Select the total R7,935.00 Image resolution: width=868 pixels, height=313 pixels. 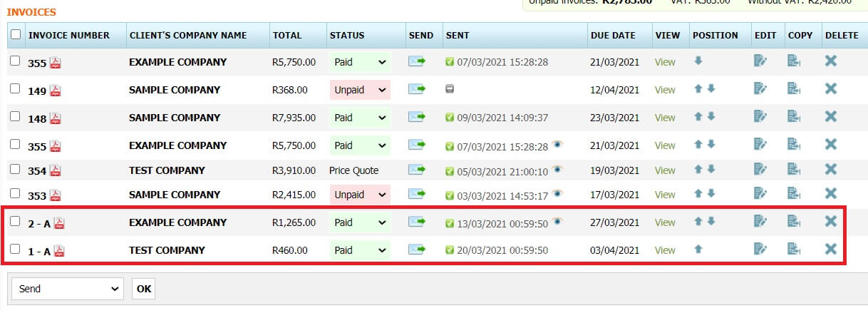coord(294,118)
